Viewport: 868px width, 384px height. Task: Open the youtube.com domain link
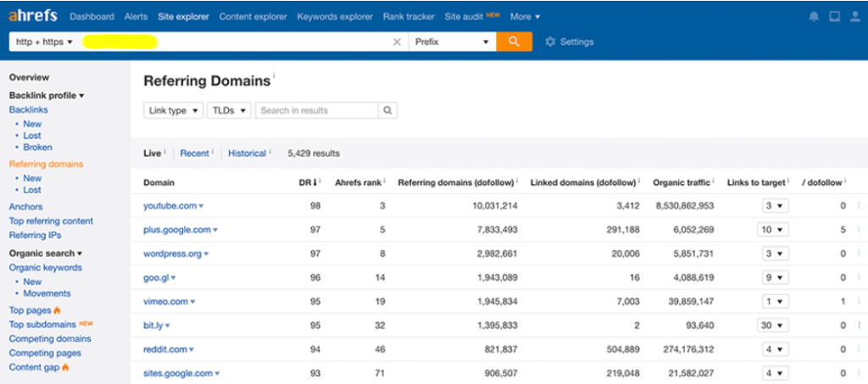tap(170, 206)
